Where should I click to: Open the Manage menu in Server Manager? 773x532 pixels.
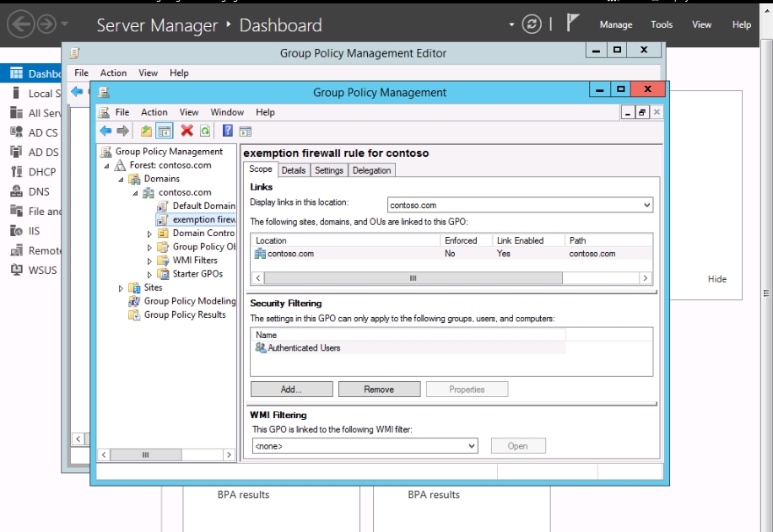616,24
